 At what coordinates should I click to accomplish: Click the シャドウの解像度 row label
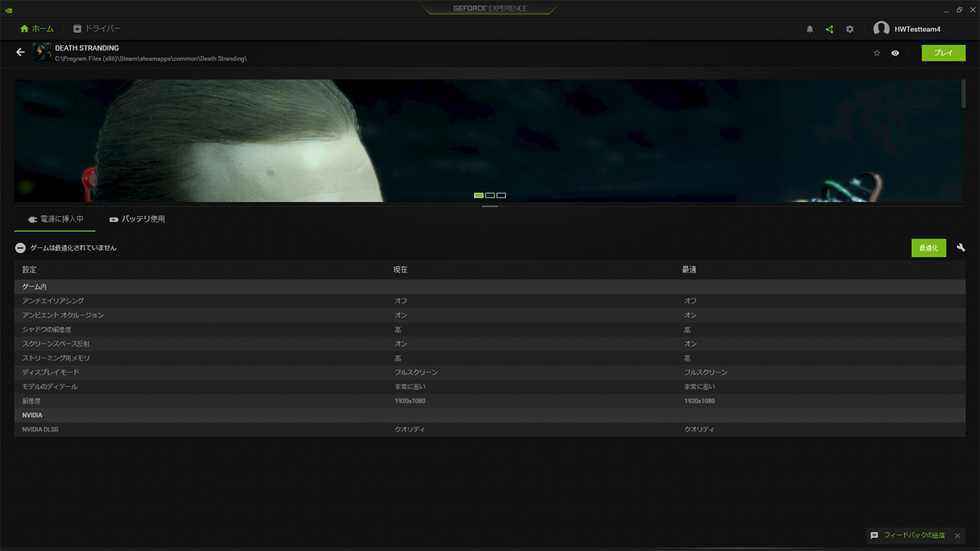[47, 330]
